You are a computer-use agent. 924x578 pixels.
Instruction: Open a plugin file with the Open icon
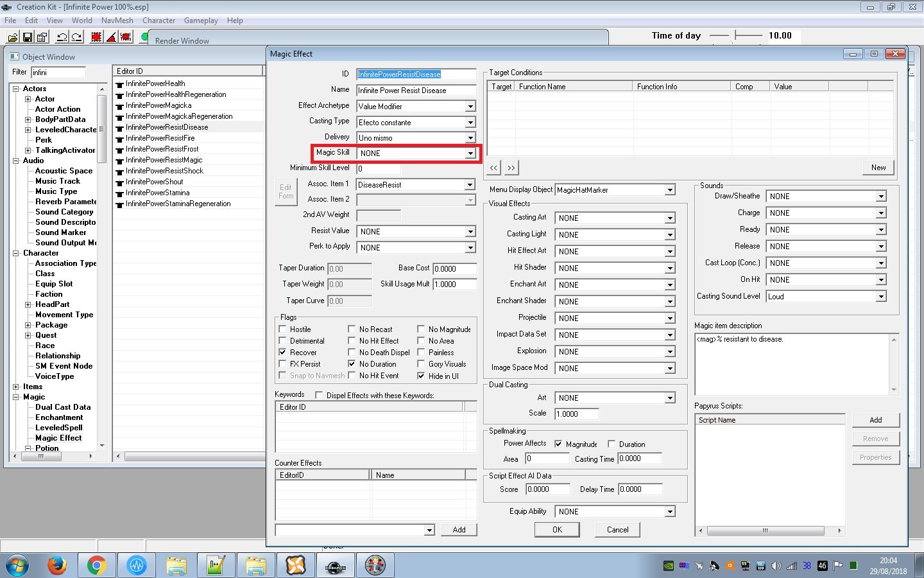tap(12, 37)
